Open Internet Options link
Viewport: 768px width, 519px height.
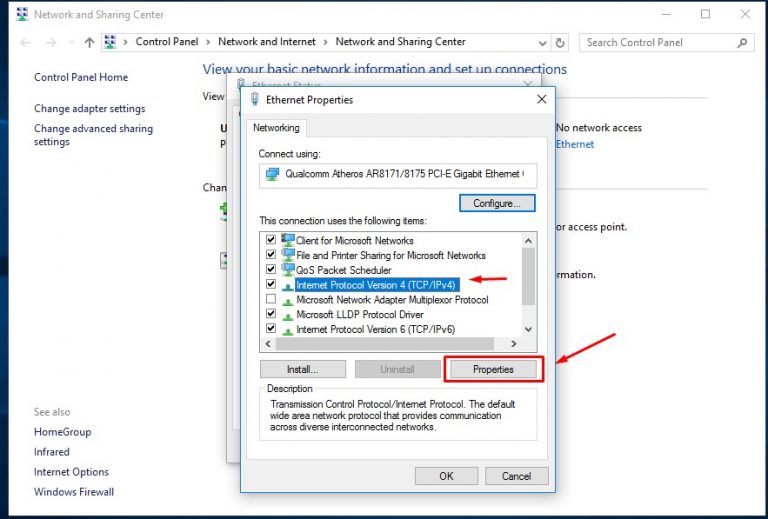point(71,472)
